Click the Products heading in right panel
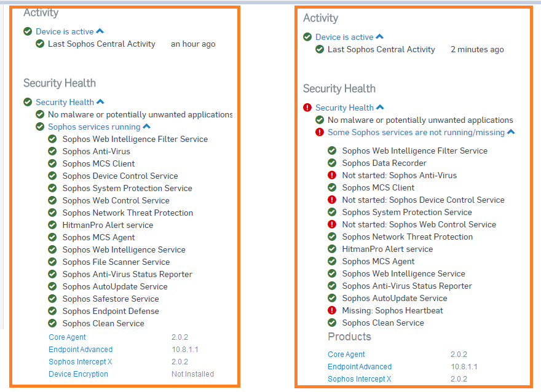This screenshot has height=392, width=541. (350, 337)
